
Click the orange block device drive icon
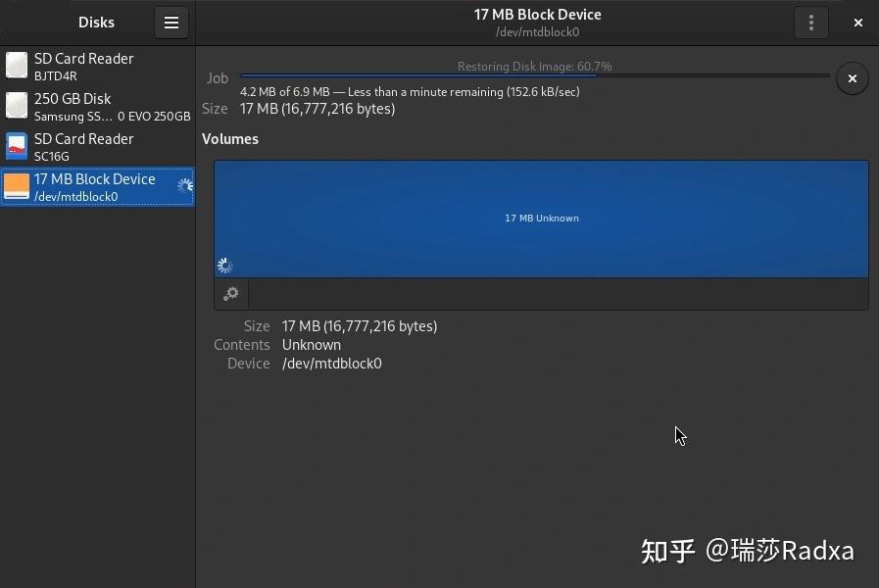pyautogui.click(x=17, y=186)
